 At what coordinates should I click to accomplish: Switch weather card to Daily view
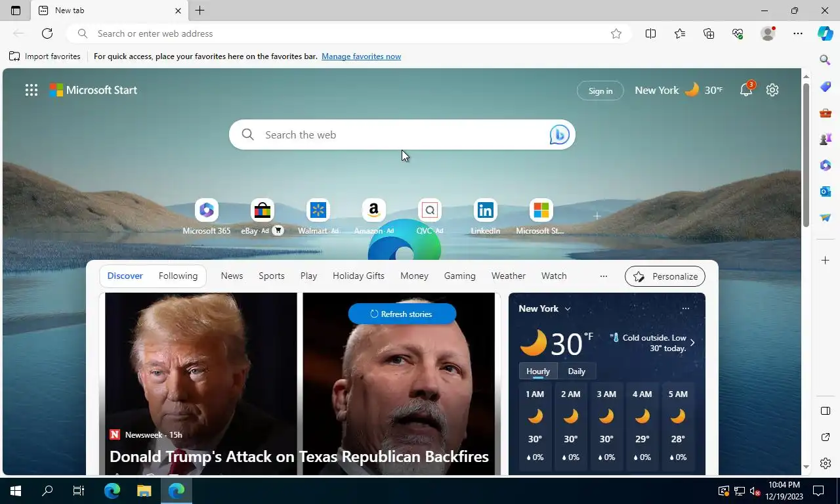click(576, 371)
